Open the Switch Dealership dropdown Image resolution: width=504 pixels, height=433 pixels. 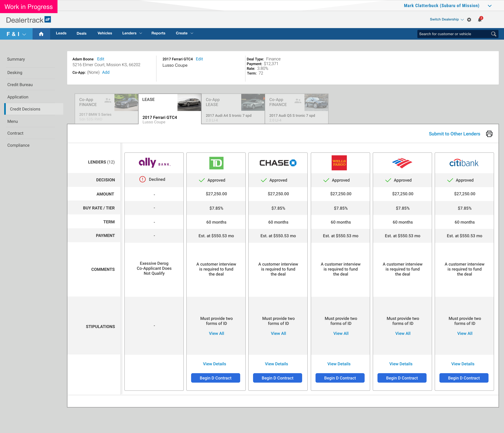pyautogui.click(x=447, y=19)
